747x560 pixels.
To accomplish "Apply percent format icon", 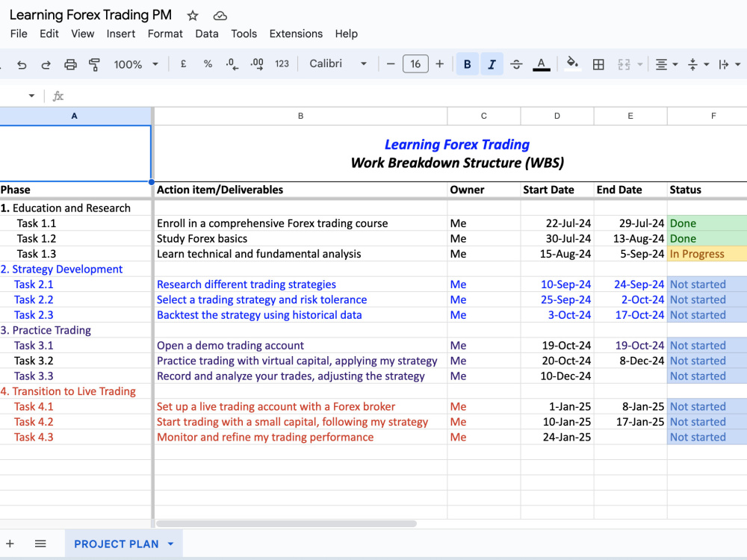I will pyautogui.click(x=208, y=63).
